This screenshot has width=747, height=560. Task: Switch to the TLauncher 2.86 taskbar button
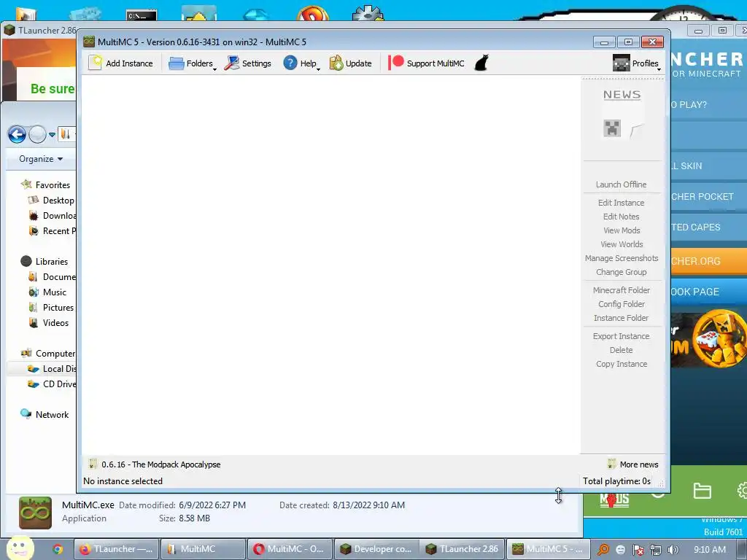462,549
